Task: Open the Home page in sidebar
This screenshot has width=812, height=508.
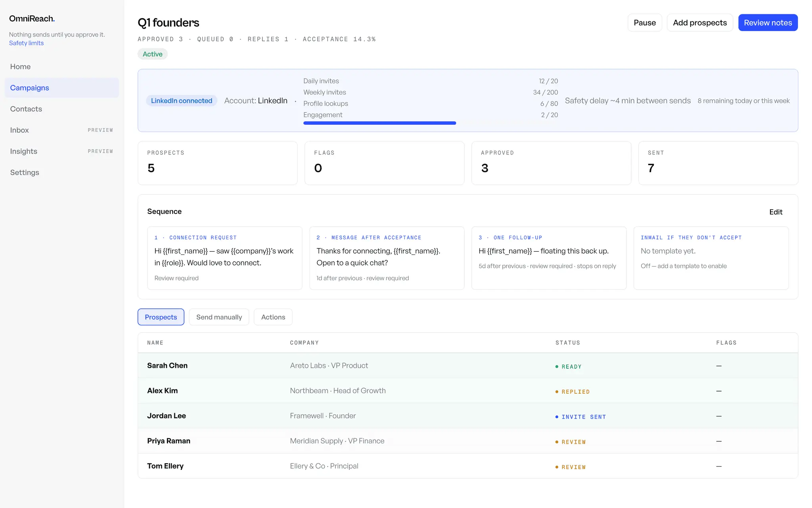Action: pos(61,67)
